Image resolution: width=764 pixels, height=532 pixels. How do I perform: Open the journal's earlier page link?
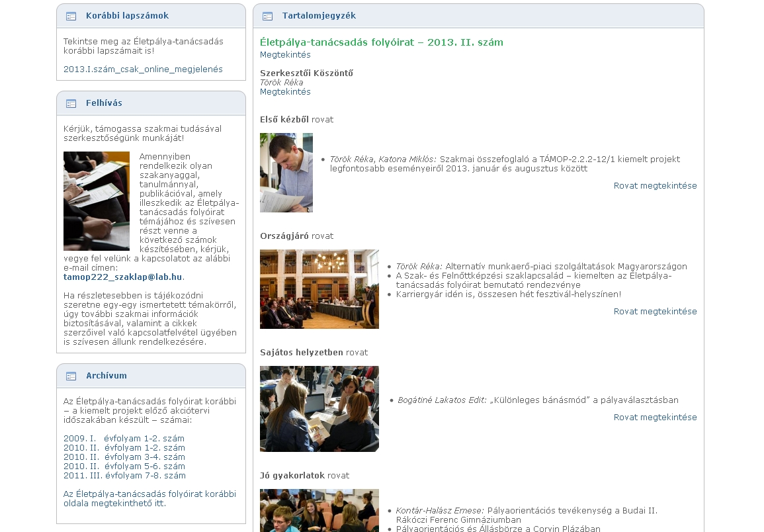149,498
